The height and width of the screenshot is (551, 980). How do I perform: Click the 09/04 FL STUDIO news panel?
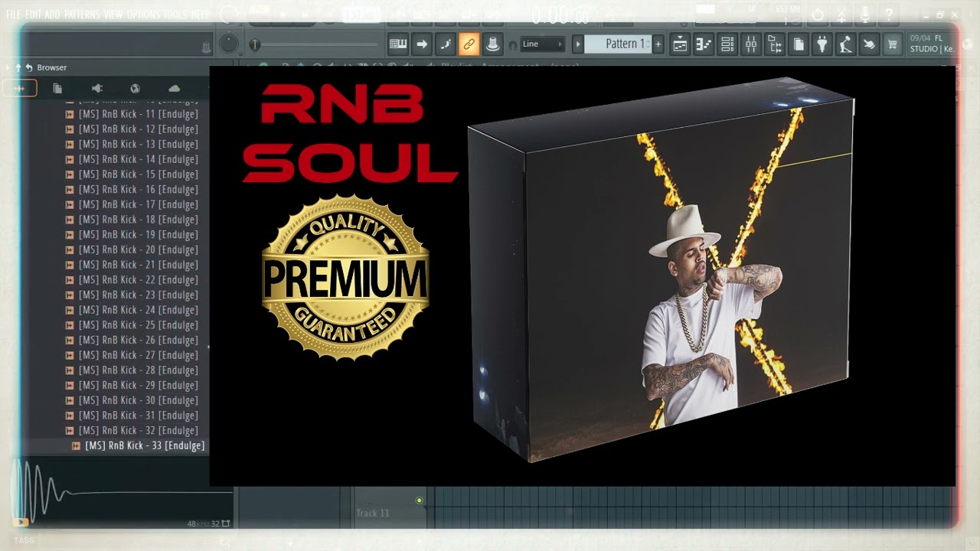pos(932,44)
